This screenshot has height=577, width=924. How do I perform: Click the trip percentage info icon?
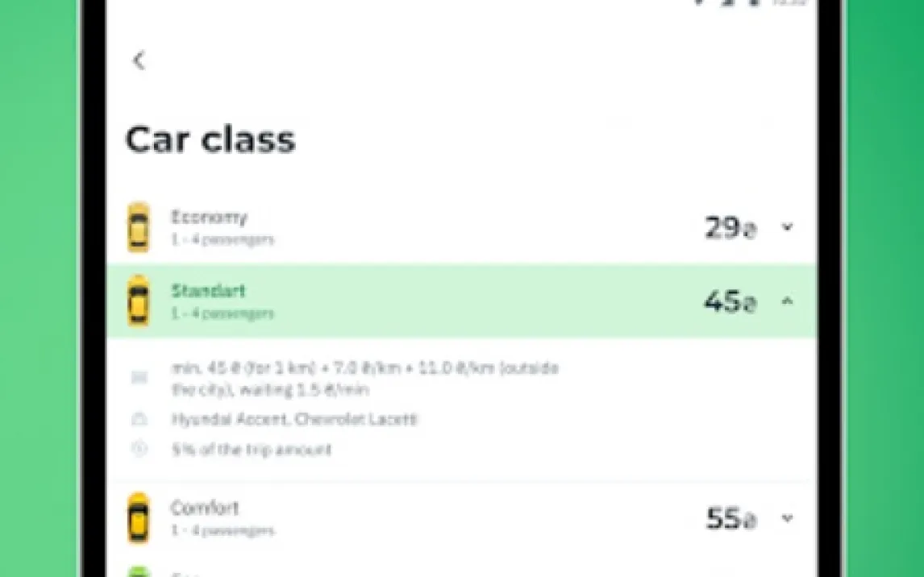[x=139, y=449]
